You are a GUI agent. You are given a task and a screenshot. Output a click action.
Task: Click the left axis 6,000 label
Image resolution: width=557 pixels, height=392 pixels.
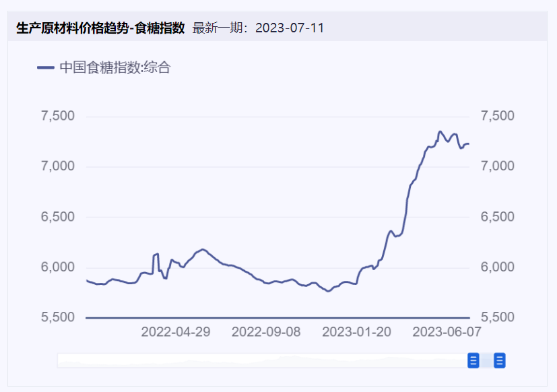tap(58, 267)
